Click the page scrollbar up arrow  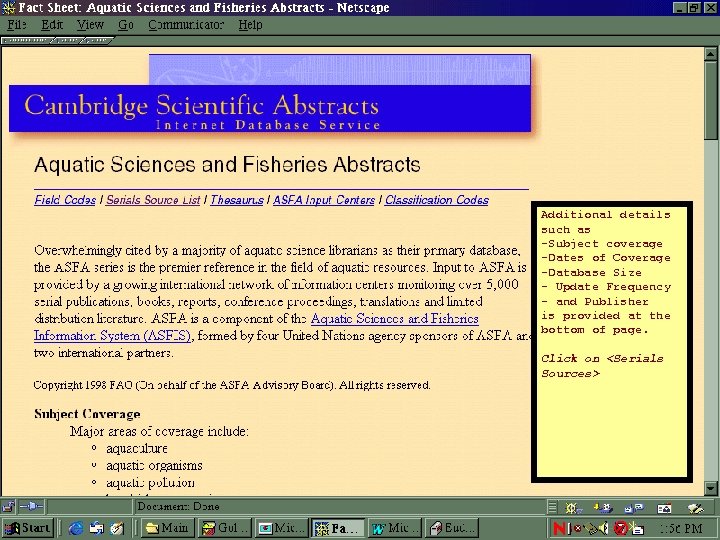point(711,54)
